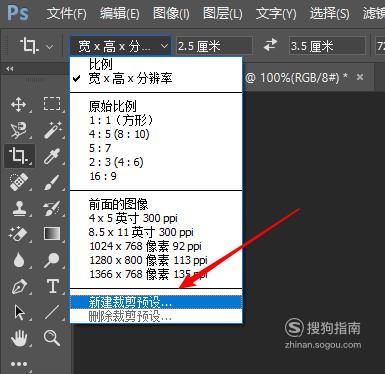385x374 pixels.
Task: Select the Lasso tool
Action: (19, 130)
